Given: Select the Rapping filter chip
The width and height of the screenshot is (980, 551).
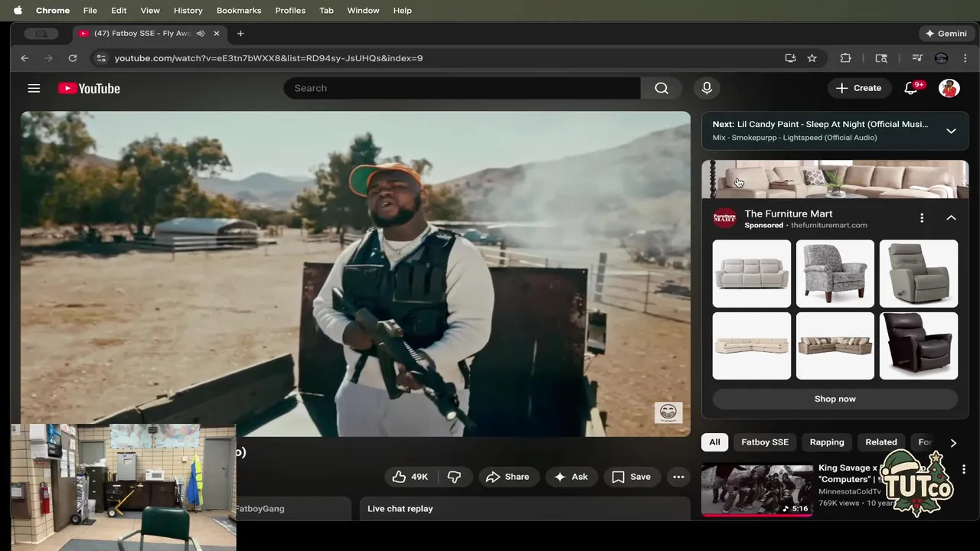Looking at the screenshot, I should 827,442.
